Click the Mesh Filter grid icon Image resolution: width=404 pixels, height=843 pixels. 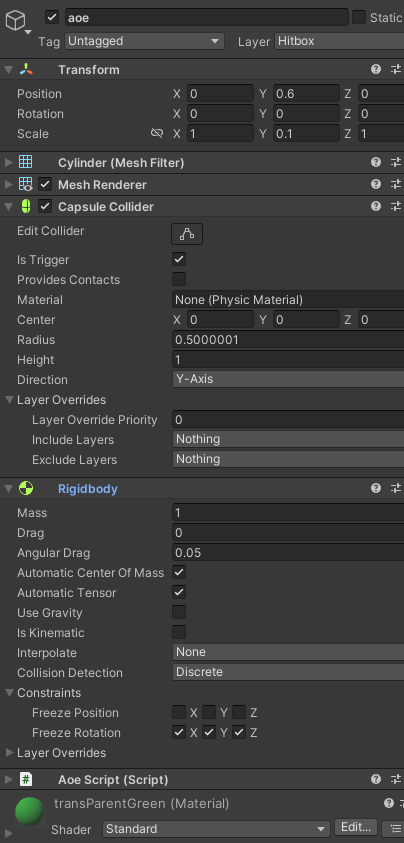[25, 162]
